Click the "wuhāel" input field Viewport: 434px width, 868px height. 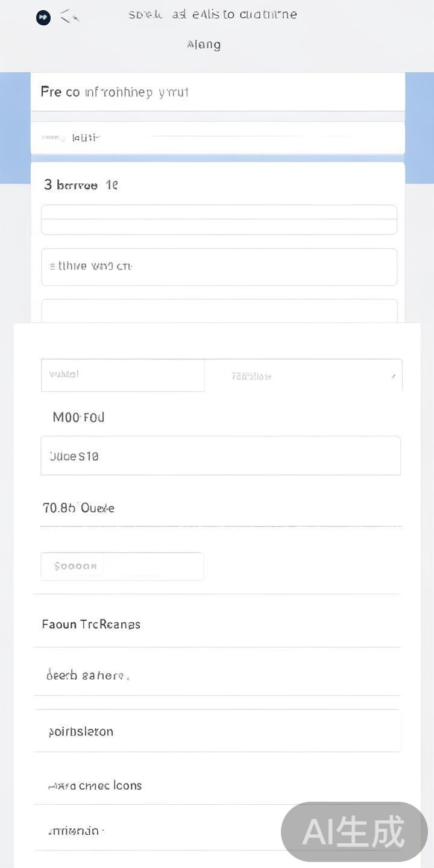coord(123,375)
